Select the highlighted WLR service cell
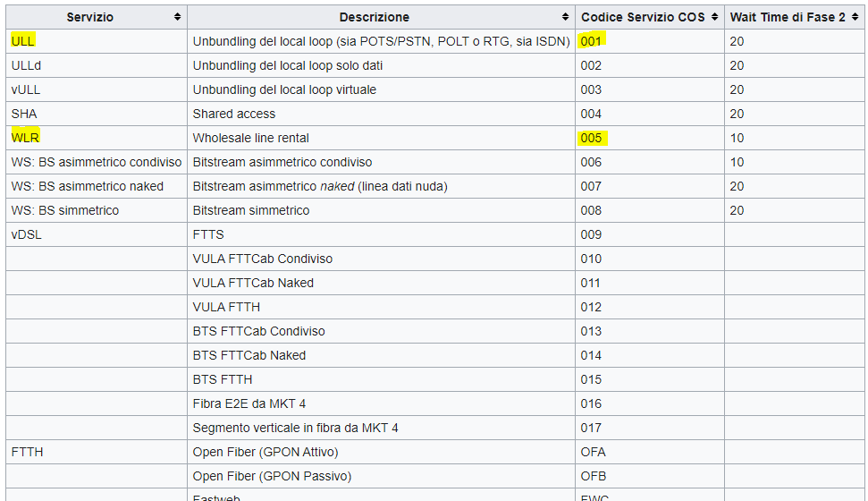868x501 pixels. [x=26, y=138]
